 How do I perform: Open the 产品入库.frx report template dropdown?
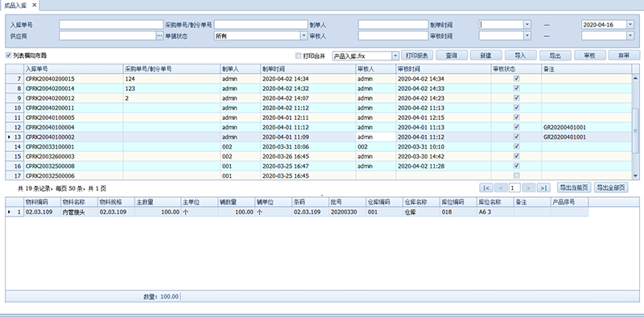(x=395, y=56)
